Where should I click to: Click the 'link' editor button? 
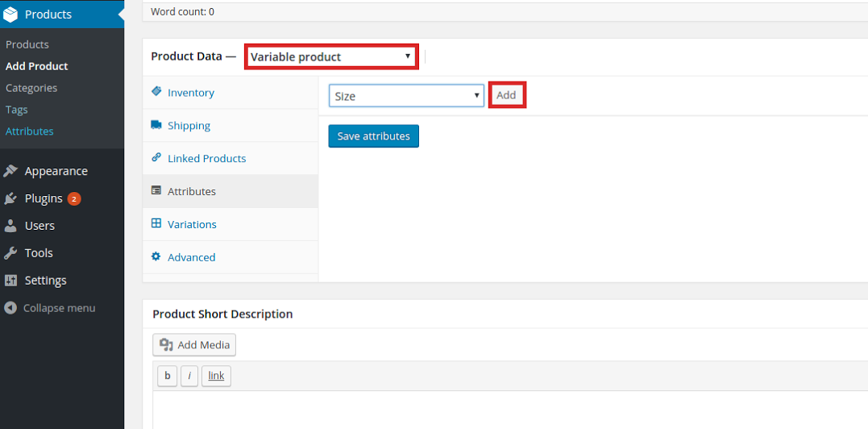pos(217,376)
